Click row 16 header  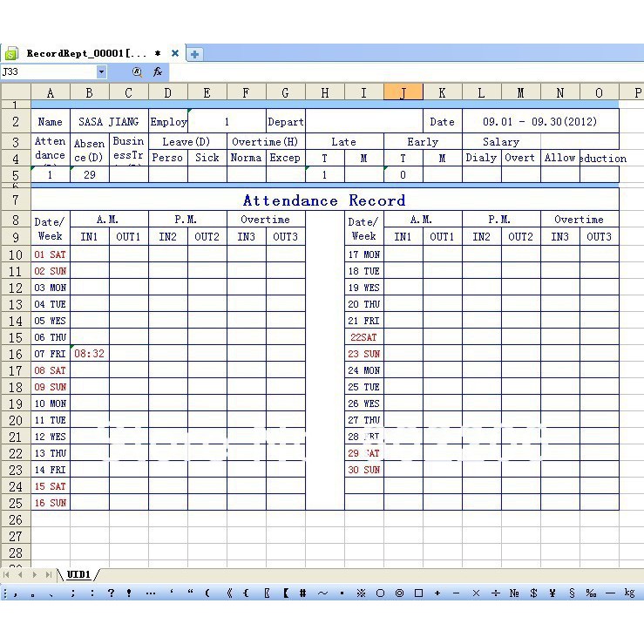pyautogui.click(x=15, y=354)
